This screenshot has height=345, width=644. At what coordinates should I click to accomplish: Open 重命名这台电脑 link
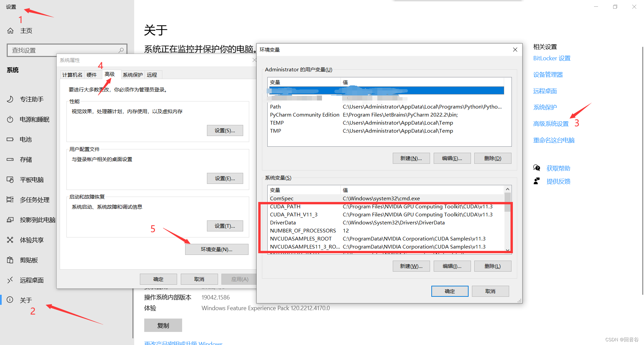pyautogui.click(x=554, y=140)
